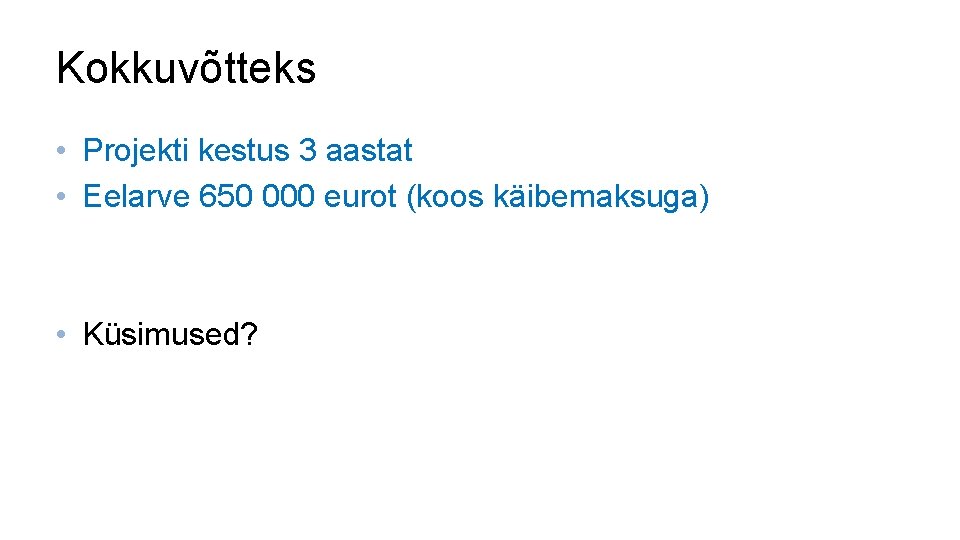Click the Kokkuvõtteks slide title
Screen dimensions: 960x540
click(186, 68)
